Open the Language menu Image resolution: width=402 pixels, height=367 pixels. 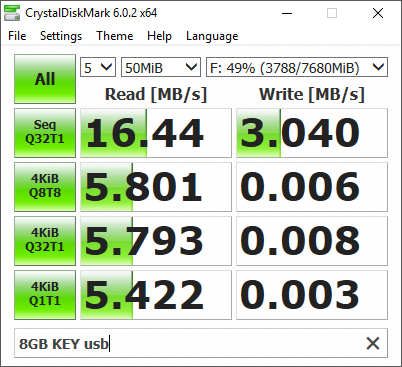click(212, 36)
